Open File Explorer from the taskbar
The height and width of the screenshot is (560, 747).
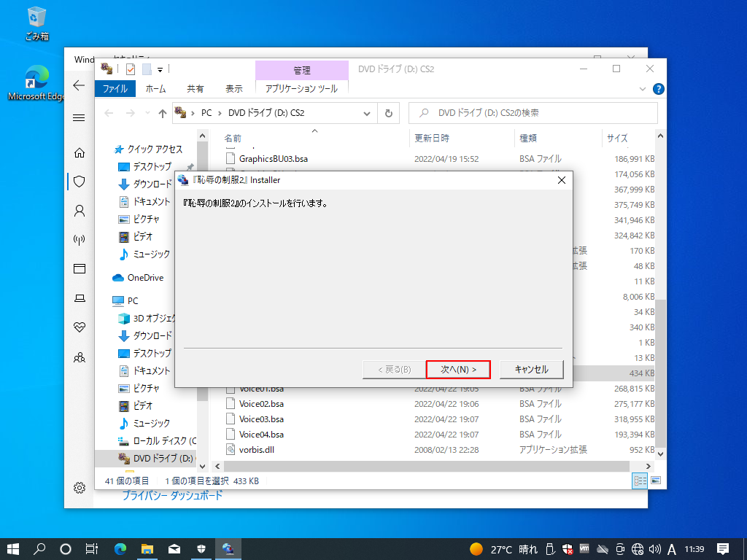point(147,549)
